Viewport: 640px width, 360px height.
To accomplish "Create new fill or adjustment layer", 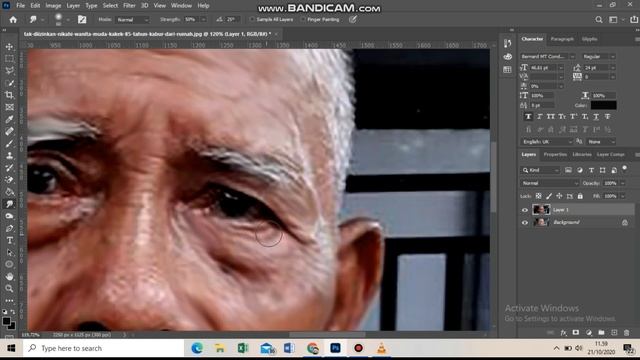I will [x=589, y=333].
